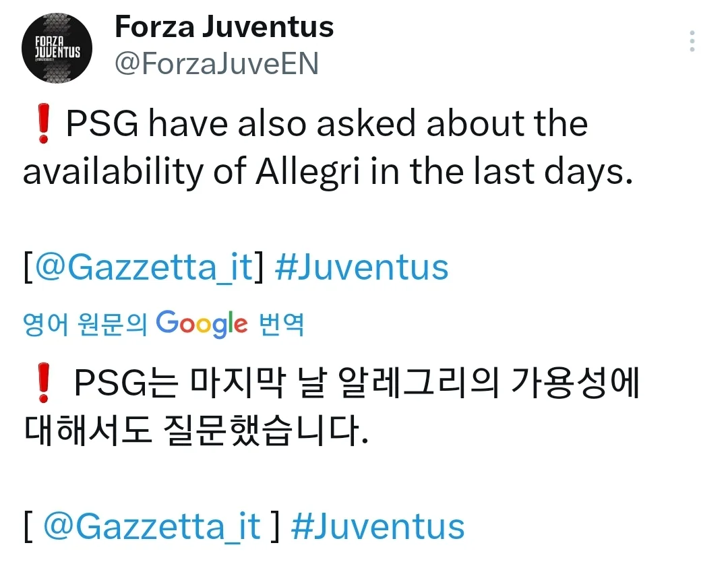Image resolution: width=728 pixels, height=570 pixels.
Task: Click the word 'PSG' in the English tweet
Action: pyautogui.click(x=102, y=125)
